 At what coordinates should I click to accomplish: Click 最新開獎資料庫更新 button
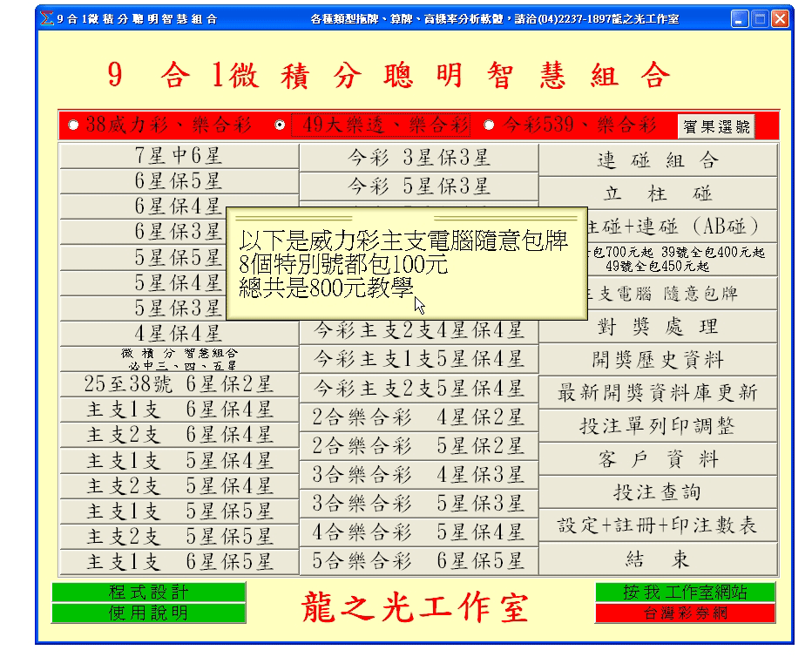coord(658,393)
